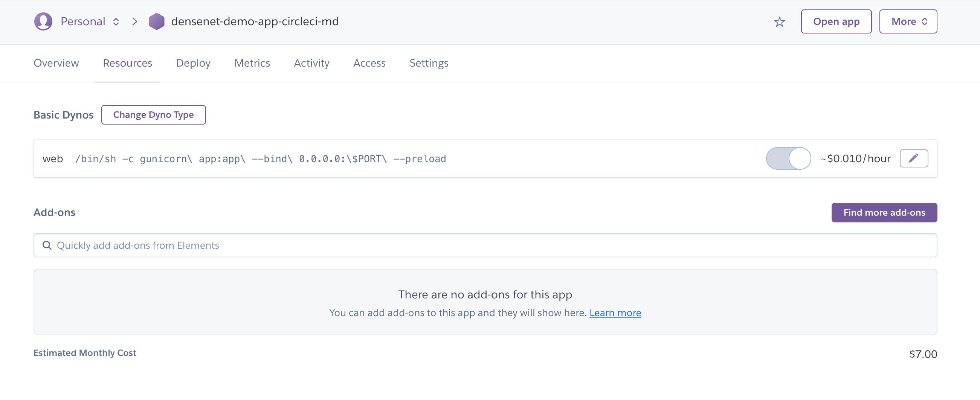
Task: Open the Metrics tab
Action: (252, 63)
